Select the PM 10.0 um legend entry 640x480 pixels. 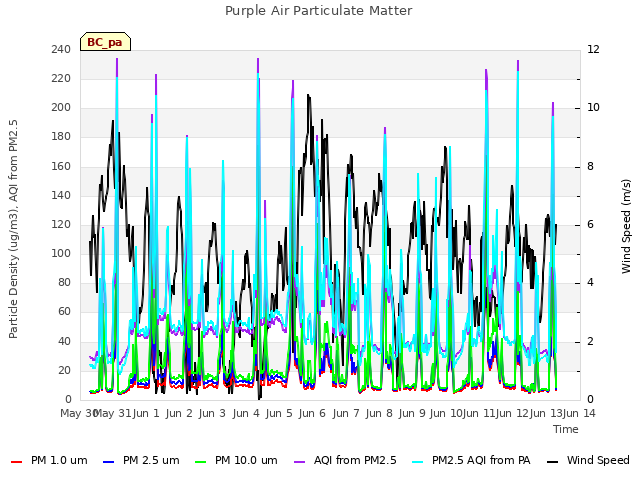(236, 461)
